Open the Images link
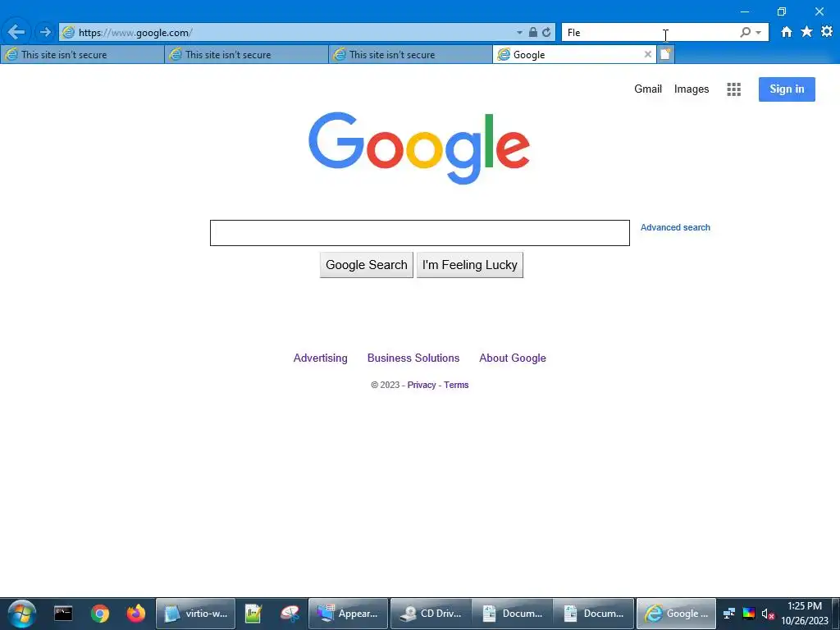The height and width of the screenshot is (630, 840). point(691,89)
